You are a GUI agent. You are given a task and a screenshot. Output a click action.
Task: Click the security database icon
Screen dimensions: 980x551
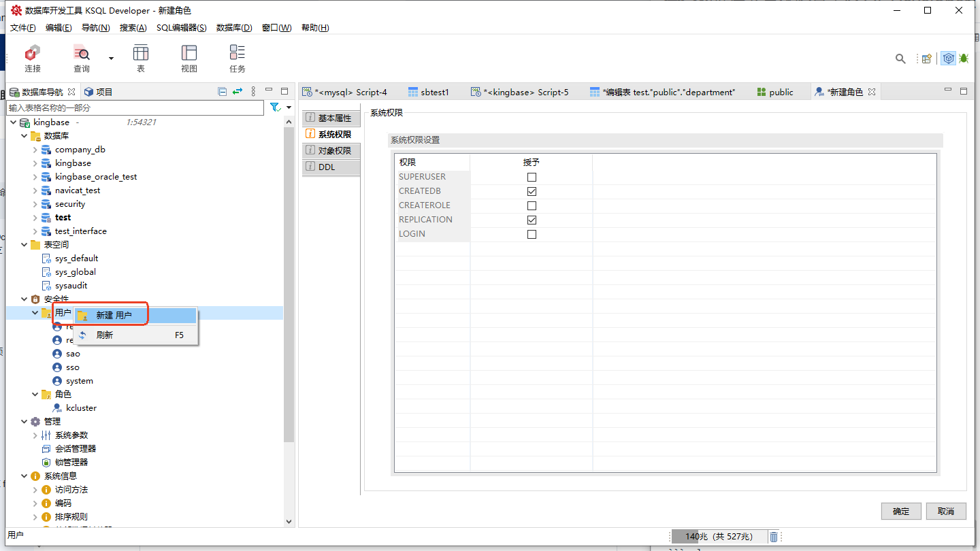46,204
